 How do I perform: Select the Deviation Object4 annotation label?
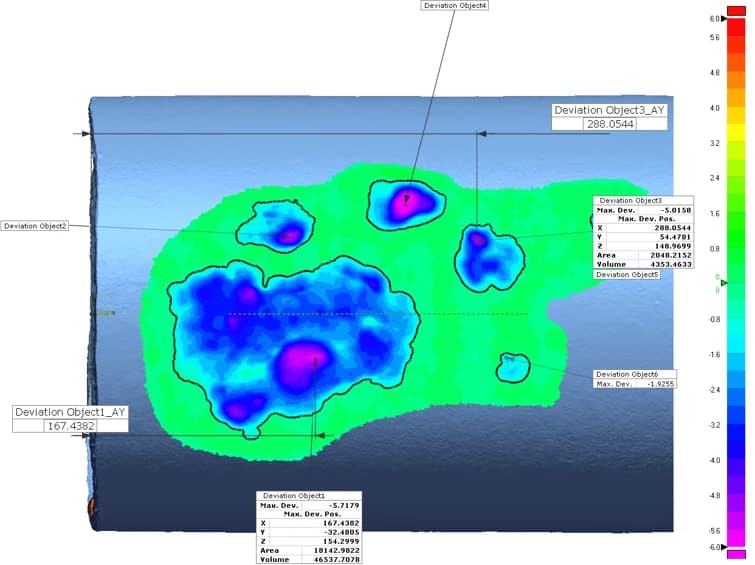(x=455, y=6)
